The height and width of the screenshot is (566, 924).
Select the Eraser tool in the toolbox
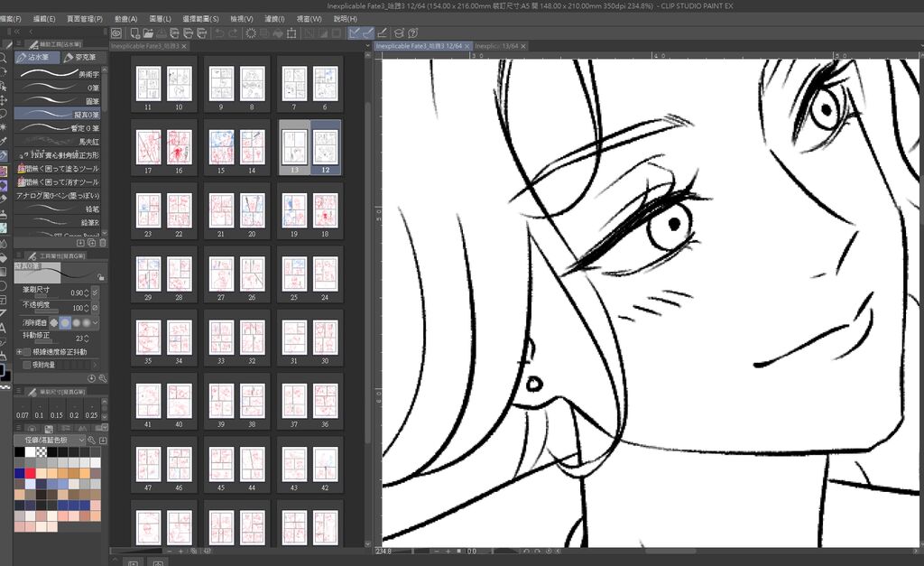click(x=3, y=199)
